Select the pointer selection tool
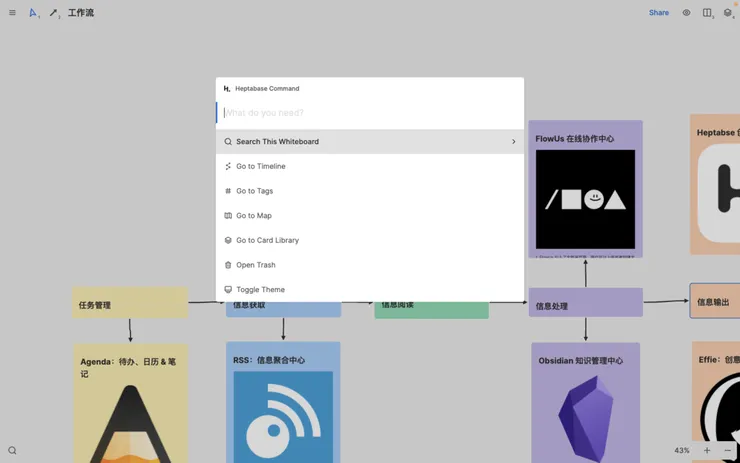Screen dimensions: 740x463 click(33, 13)
